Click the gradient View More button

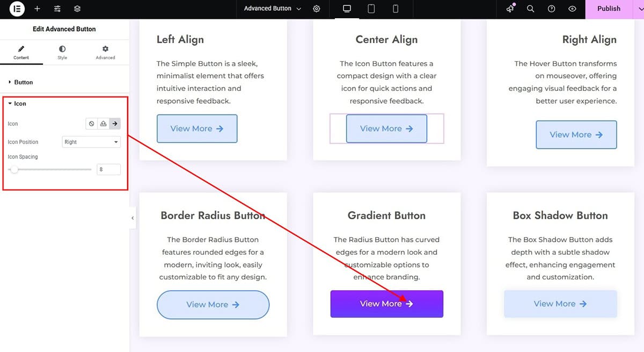[x=386, y=304]
